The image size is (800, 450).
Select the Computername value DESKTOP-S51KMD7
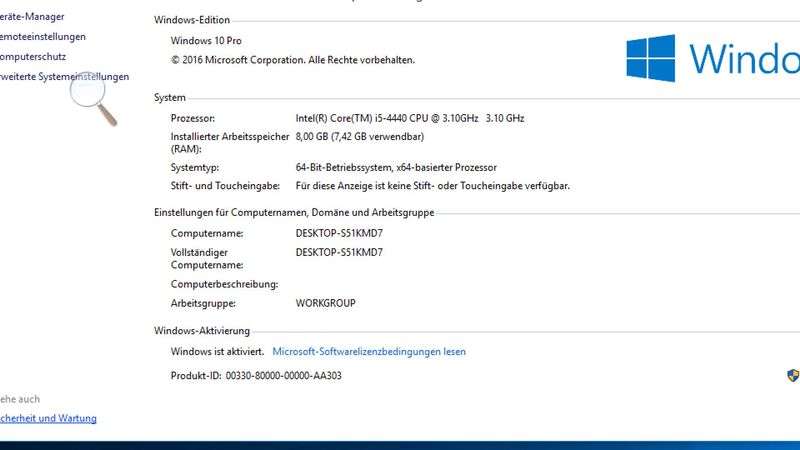click(339, 234)
